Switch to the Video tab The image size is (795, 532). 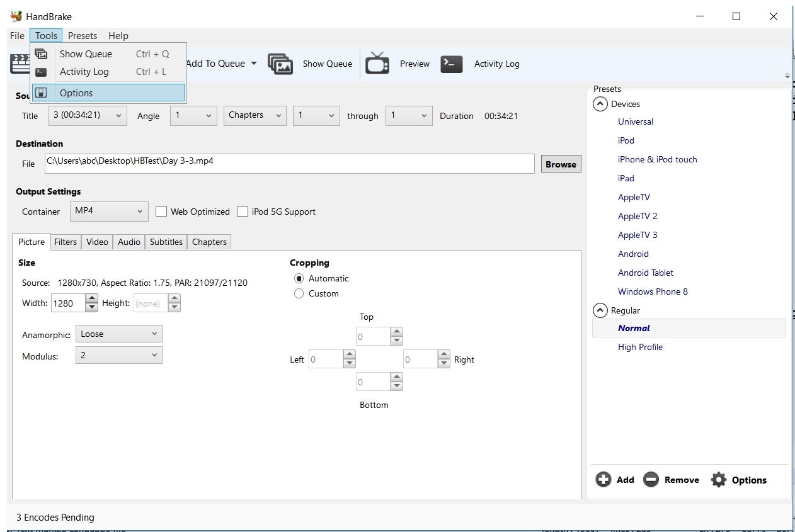[97, 242]
